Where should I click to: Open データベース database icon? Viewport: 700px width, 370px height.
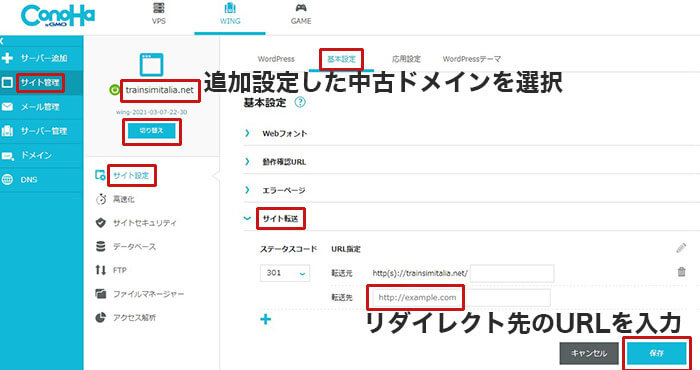(101, 246)
